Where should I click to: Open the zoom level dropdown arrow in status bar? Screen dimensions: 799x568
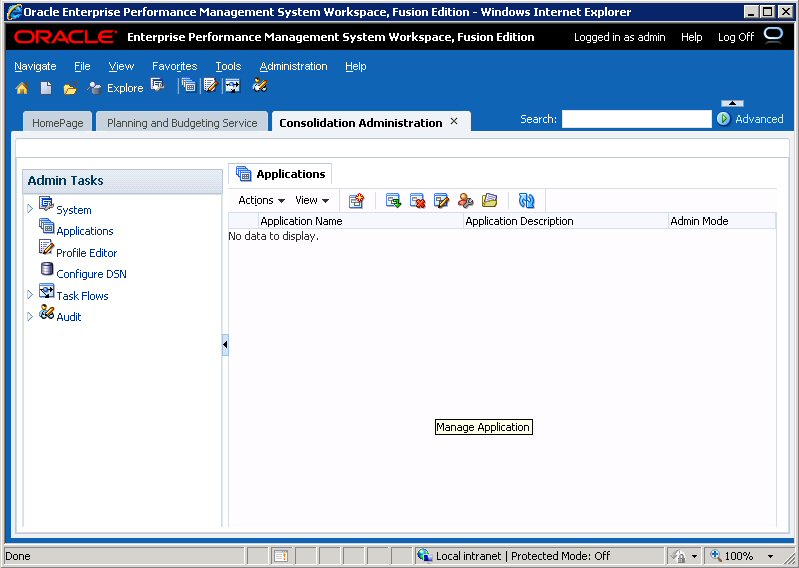(x=770, y=556)
